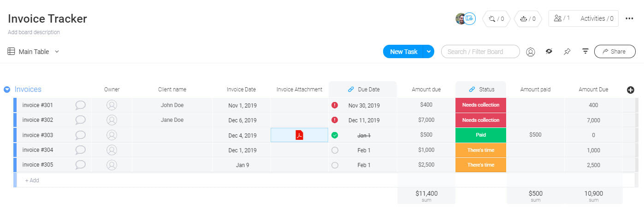Collapse the Invoices group arrow
The height and width of the screenshot is (210, 644).
click(7, 90)
